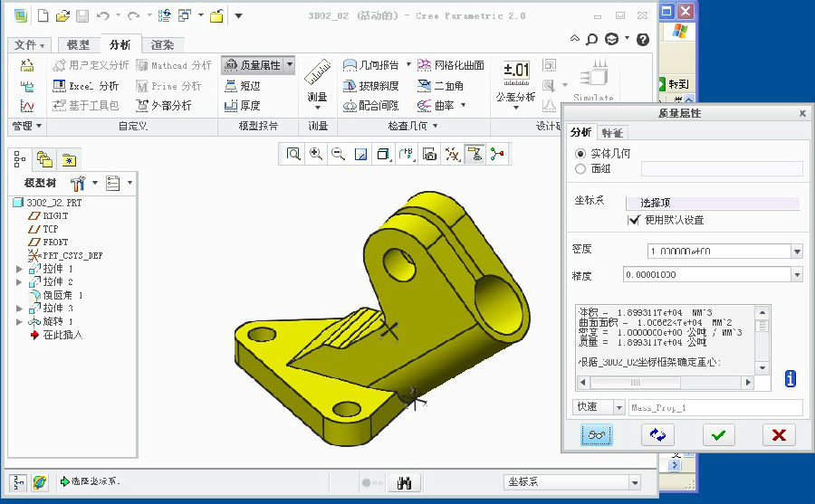
Task: Click the blue repeat arrows button
Action: tap(657, 435)
